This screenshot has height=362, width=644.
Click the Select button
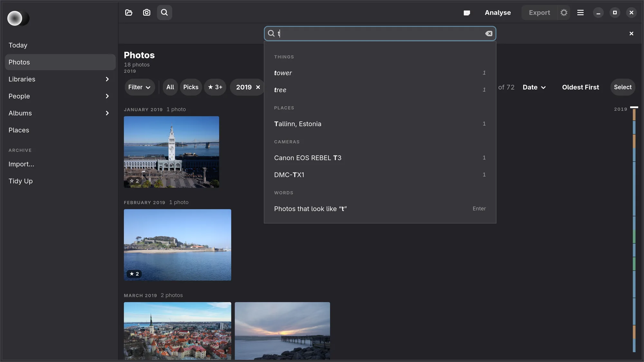[x=623, y=87]
